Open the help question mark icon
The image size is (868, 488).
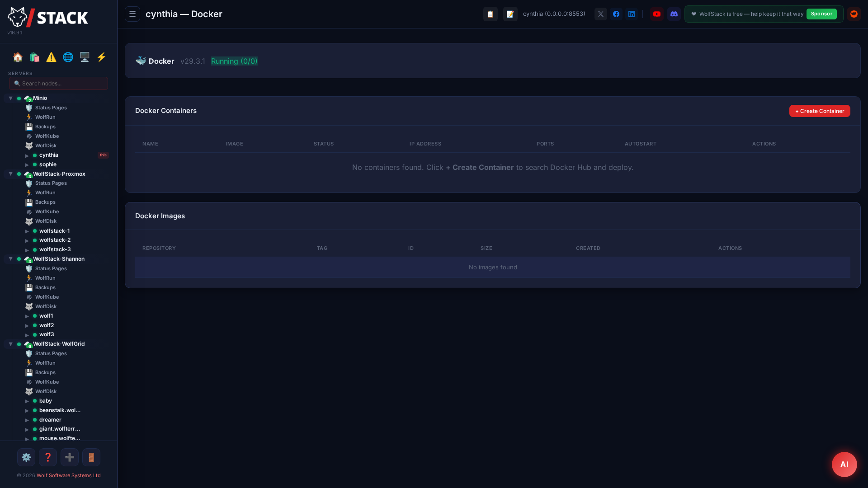(48, 457)
